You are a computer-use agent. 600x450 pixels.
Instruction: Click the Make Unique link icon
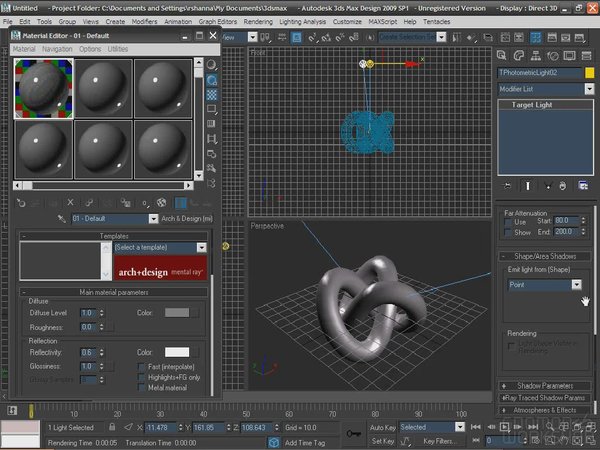[89, 202]
